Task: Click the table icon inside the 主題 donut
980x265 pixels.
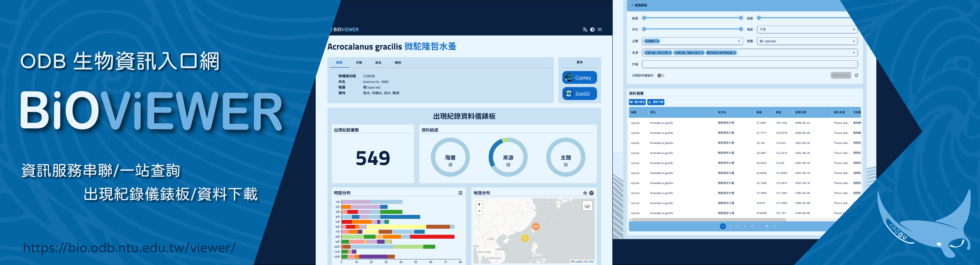Action: [566, 165]
